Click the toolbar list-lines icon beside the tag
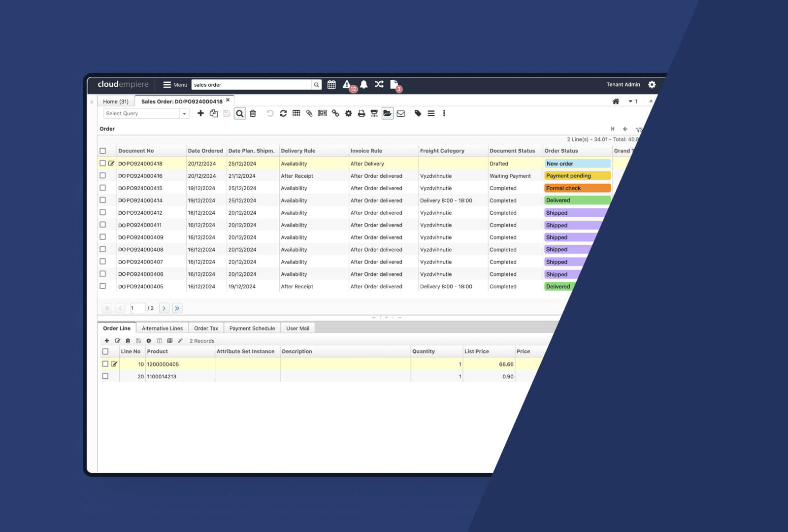Viewport: 788px width, 532px height. 431,113
